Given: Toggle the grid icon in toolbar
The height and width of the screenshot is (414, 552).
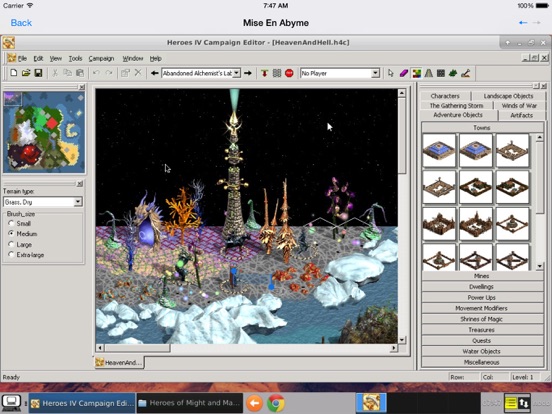Looking at the screenshot, I should tap(277, 73).
